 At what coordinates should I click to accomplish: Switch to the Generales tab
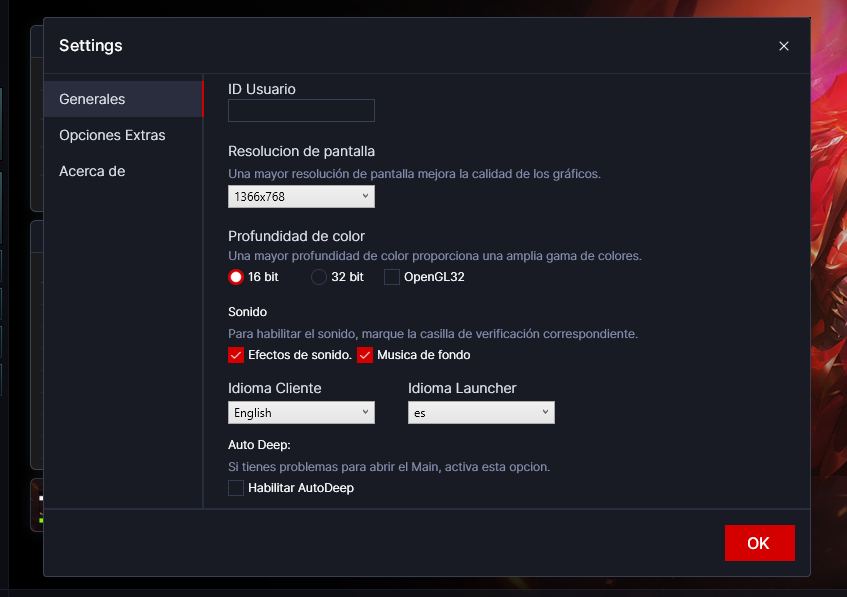(x=91, y=99)
